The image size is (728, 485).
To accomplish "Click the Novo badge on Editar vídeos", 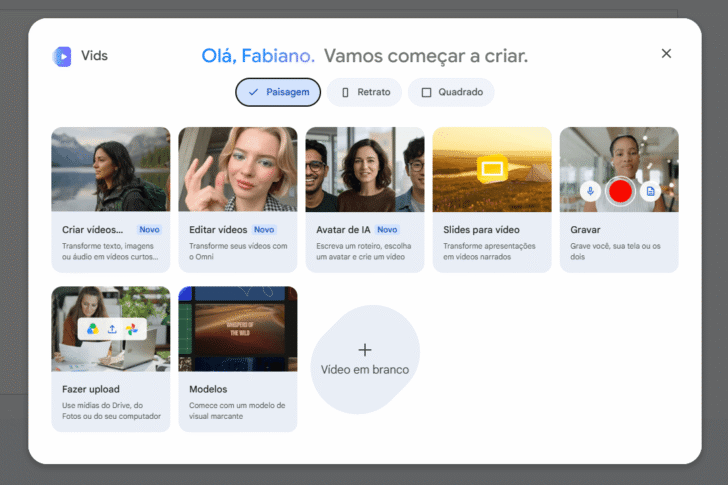I will [264, 230].
